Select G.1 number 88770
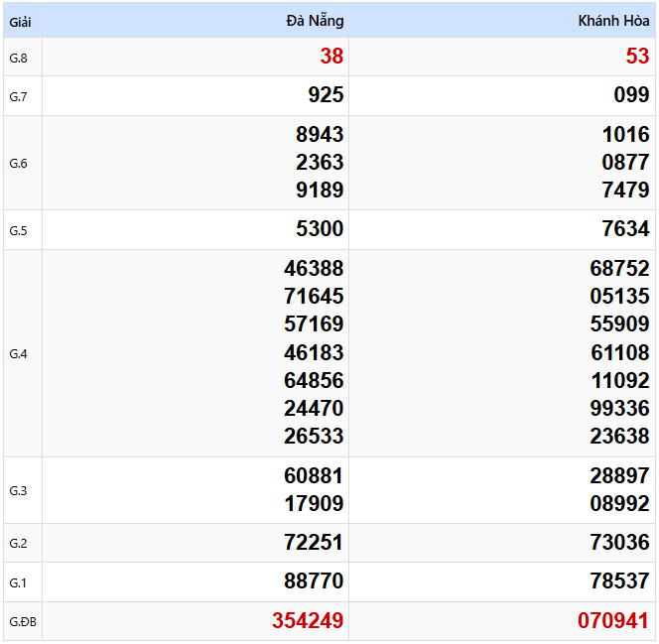The height and width of the screenshot is (644, 659). click(x=314, y=581)
